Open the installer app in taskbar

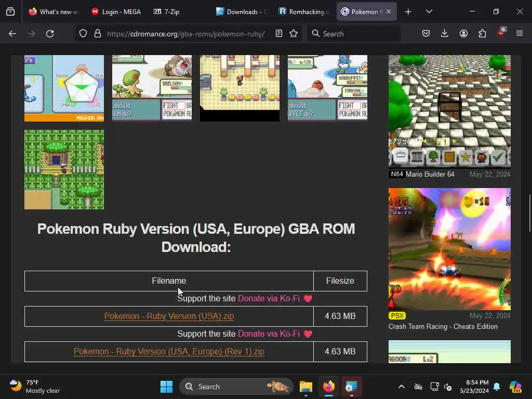tap(351, 387)
